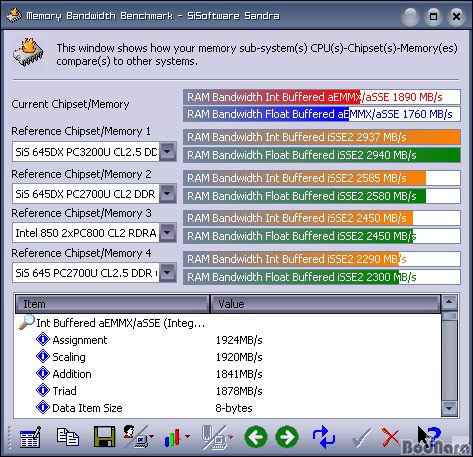Image resolution: width=473 pixels, height=457 pixels.
Task: Open Reference Chipset/Memory 2 dropdown arrow
Action: click(x=168, y=193)
